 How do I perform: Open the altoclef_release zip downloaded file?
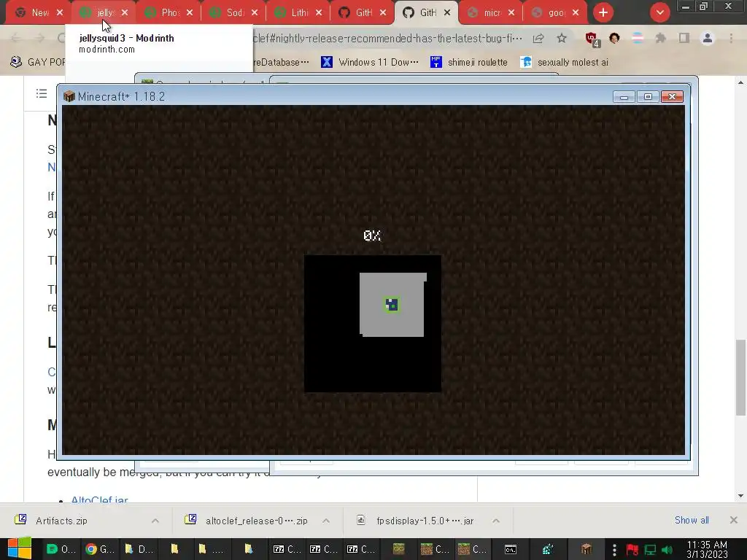click(x=256, y=521)
